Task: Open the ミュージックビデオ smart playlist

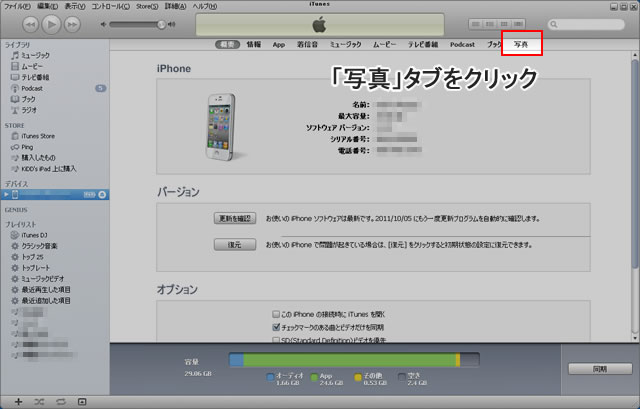Action: click(43, 279)
